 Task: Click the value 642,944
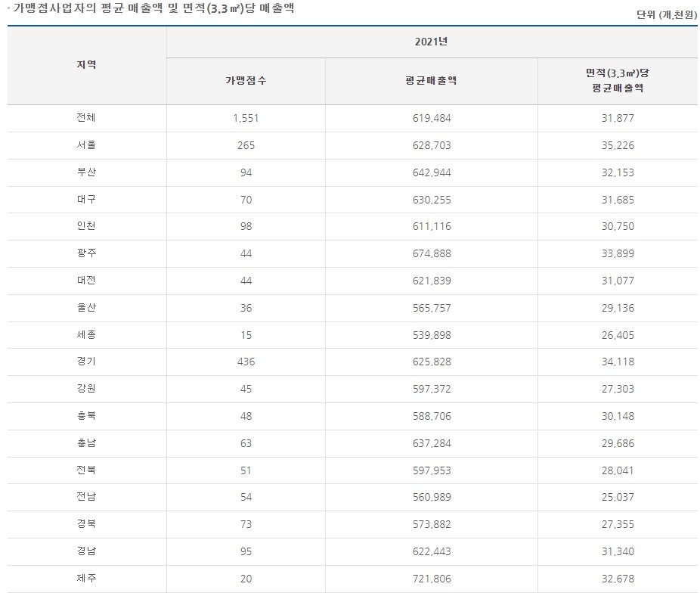click(432, 173)
